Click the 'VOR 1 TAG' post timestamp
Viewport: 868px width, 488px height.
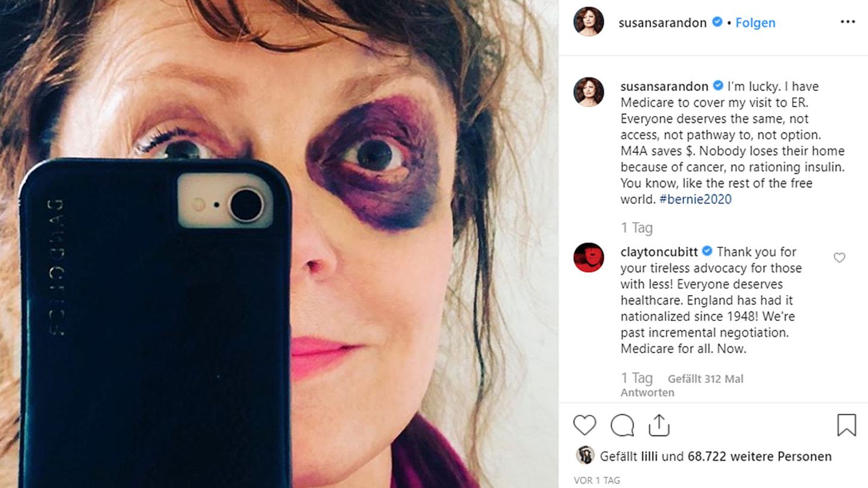[596, 480]
